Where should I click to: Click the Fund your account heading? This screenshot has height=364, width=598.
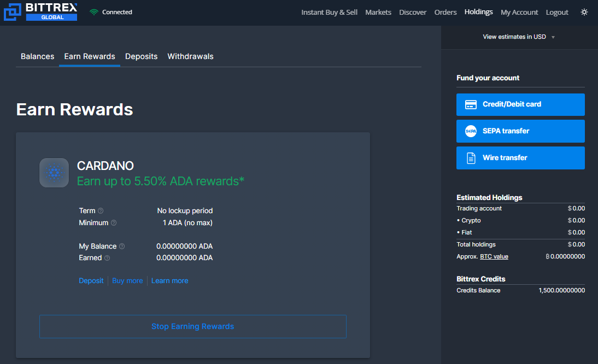488,78
